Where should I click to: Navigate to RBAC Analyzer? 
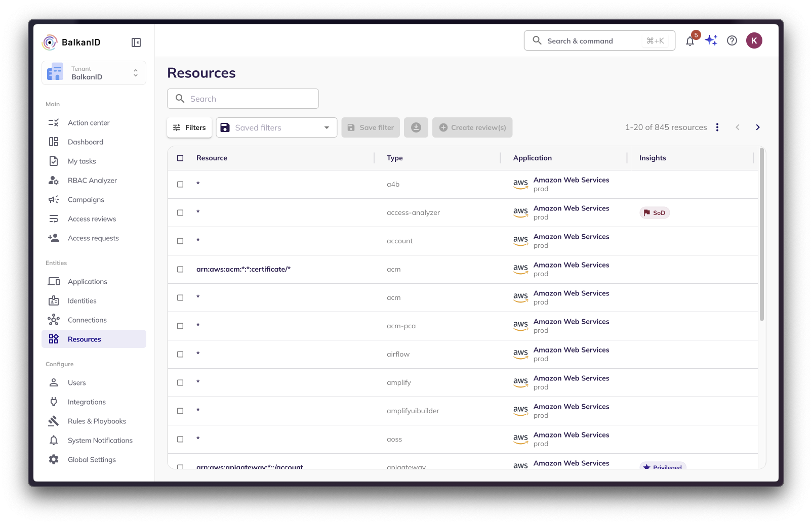(92, 181)
